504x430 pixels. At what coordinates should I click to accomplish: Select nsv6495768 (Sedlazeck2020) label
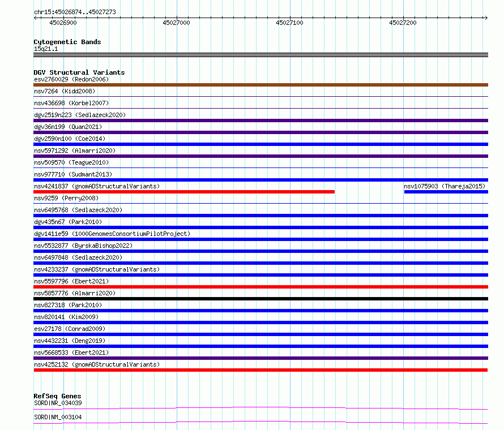(x=78, y=210)
